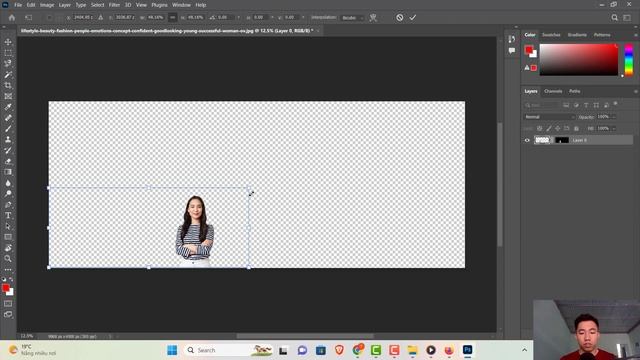
Task: Open the Normal blend mode dropdown
Action: [x=549, y=117]
